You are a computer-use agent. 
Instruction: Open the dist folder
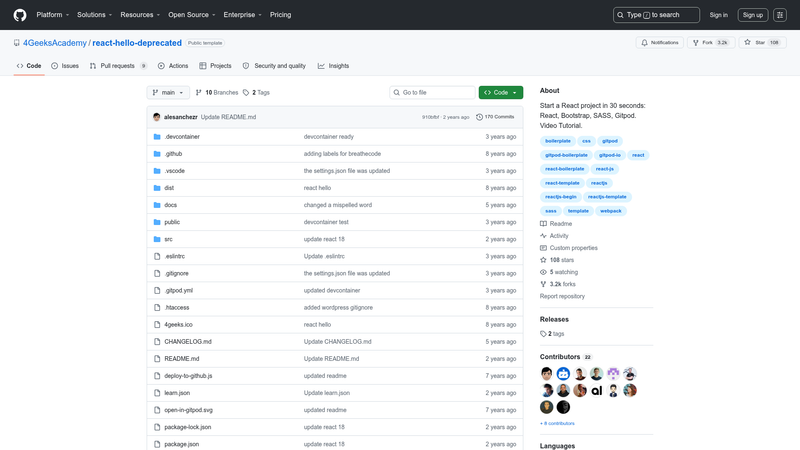[x=169, y=188]
